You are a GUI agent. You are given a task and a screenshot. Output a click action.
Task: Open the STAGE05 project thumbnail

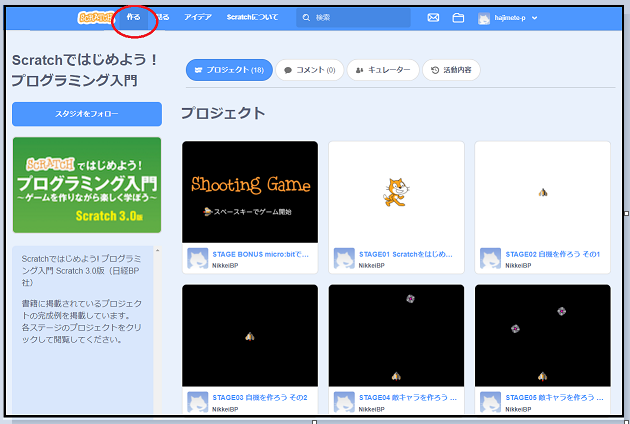[542, 336]
